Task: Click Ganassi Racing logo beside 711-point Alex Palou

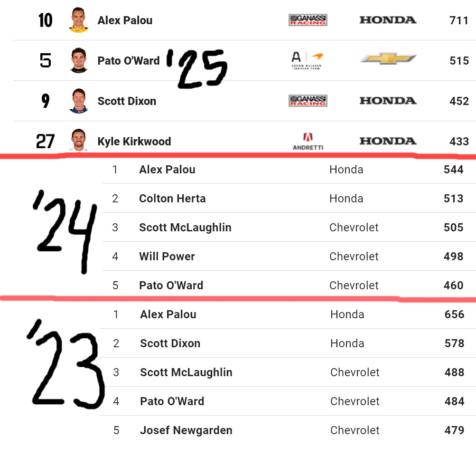Action: pos(308,20)
